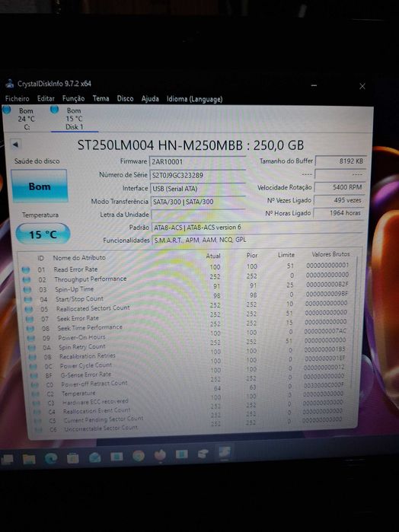The height and width of the screenshot is (532, 399).
Task: Open the Mail app on the taskbar
Action: (94, 457)
